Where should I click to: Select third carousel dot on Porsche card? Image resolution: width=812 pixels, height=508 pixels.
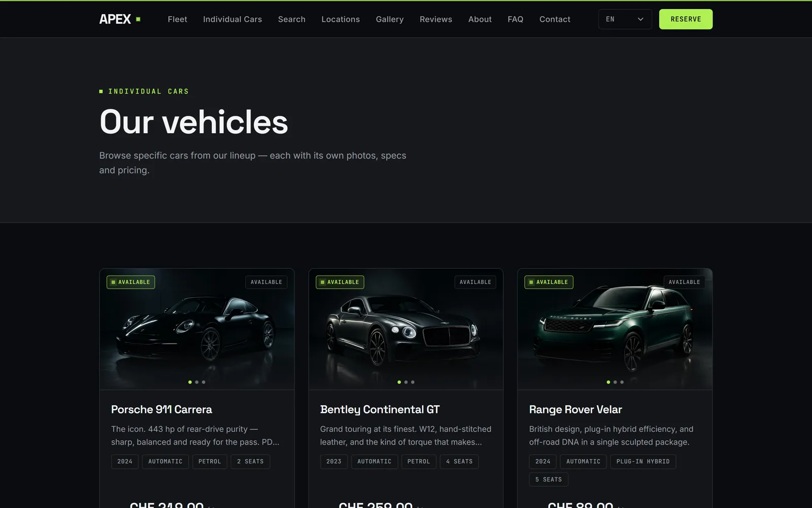204,382
